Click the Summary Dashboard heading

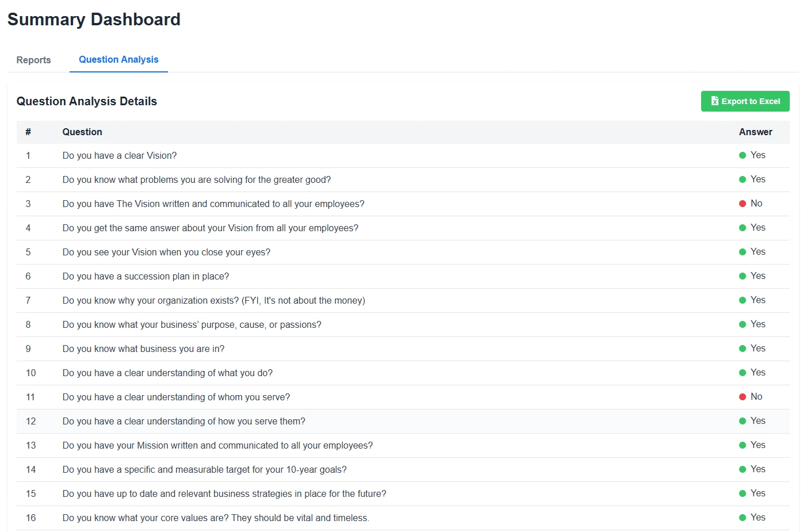tap(94, 20)
